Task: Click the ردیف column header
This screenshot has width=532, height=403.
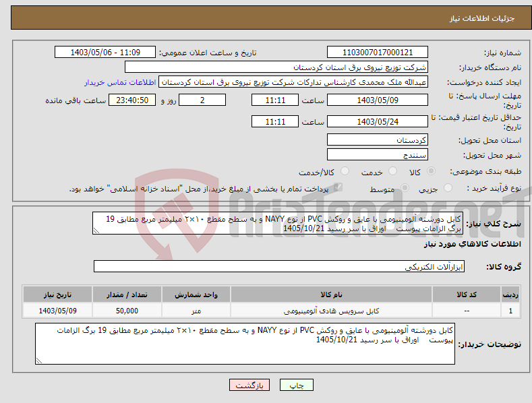Action: coord(510,294)
